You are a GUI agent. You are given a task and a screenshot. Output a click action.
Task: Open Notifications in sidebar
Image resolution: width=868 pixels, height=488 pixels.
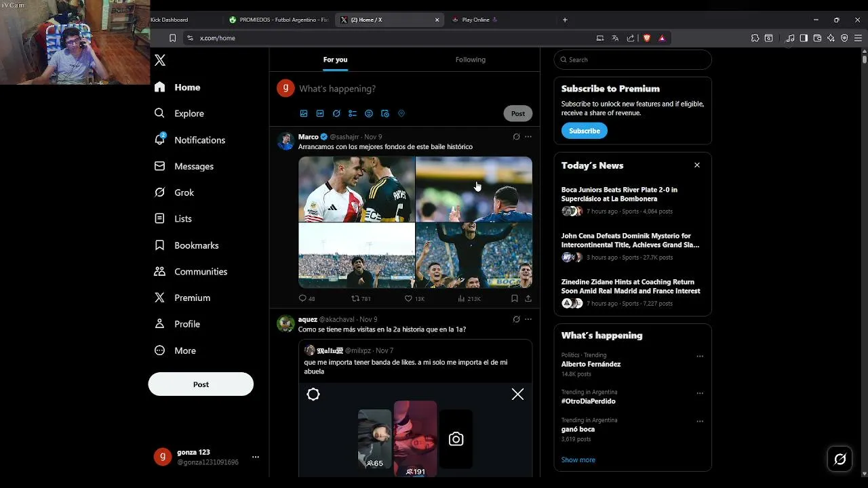(x=190, y=140)
